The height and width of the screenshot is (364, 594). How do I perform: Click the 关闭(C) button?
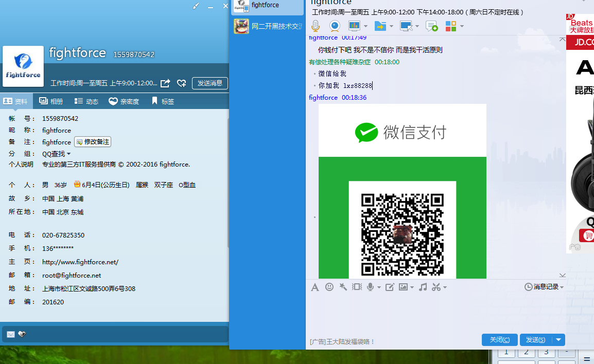(500, 340)
